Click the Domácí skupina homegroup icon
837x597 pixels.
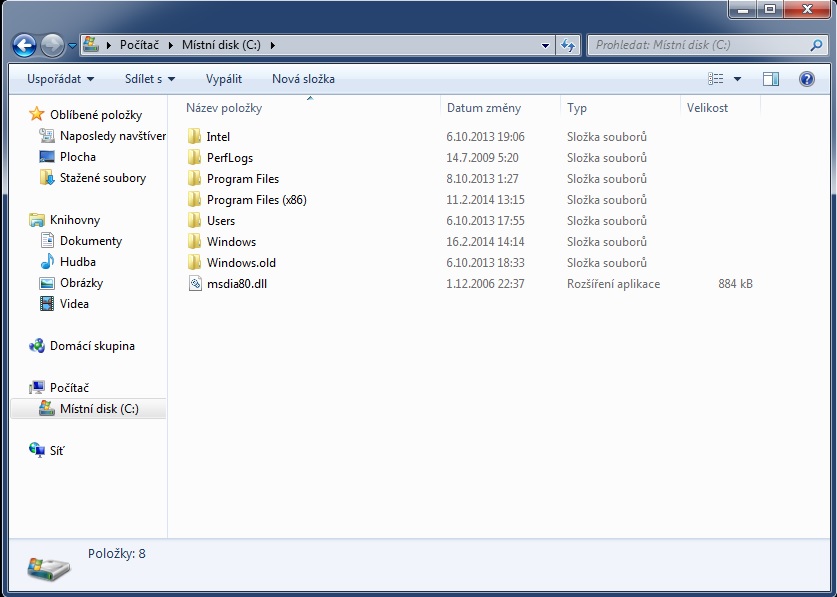tap(37, 345)
